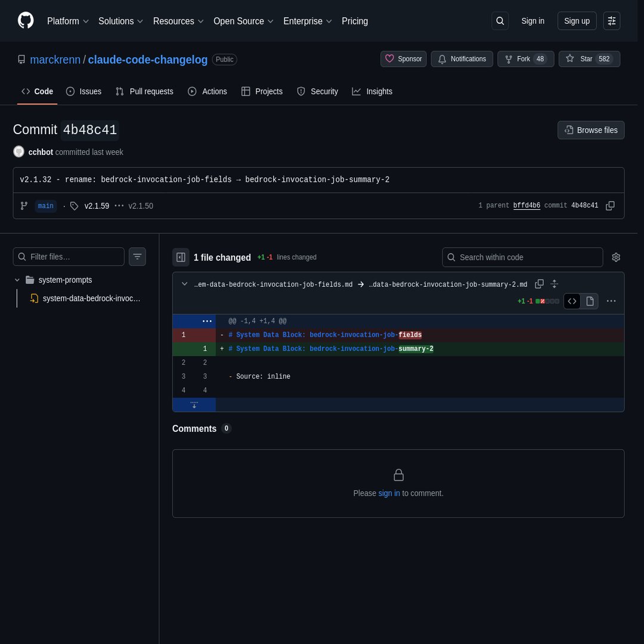Open Solutions dropdown menu
Image resolution: width=644 pixels, height=644 pixels.
tap(120, 21)
